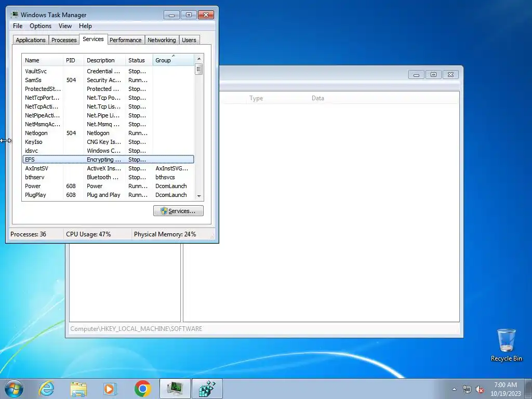Screen dimensions: 532x399
Task: Select the KeyIso service row
Action: pos(108,142)
